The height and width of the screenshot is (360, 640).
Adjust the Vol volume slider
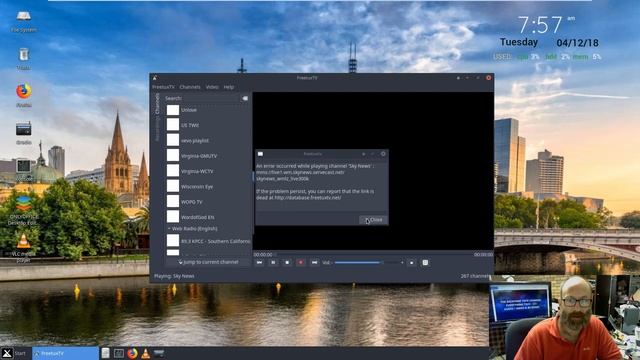[x=369, y=262]
